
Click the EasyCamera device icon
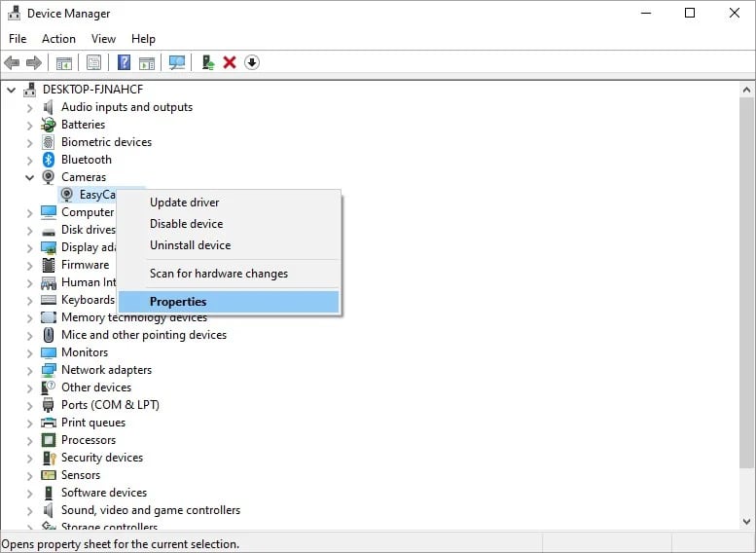click(x=67, y=195)
